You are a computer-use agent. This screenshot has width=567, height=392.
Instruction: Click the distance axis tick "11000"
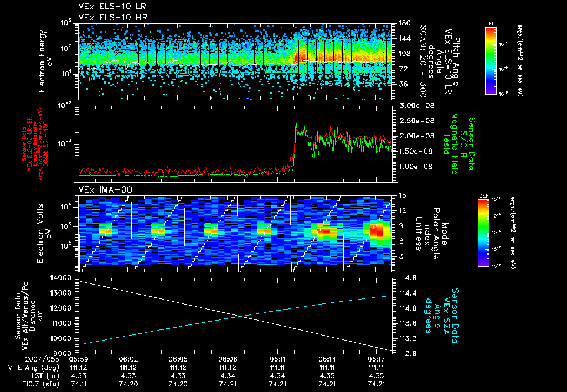click(x=61, y=323)
